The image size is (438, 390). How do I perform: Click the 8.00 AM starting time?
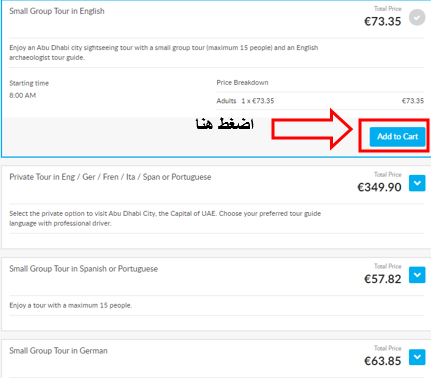tap(23, 95)
